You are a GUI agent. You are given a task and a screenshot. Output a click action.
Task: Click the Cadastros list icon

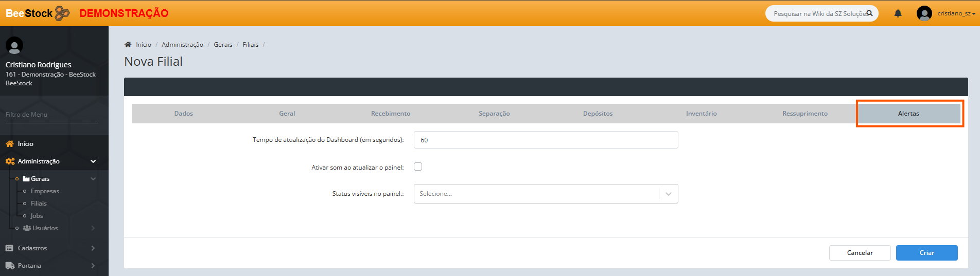pos(9,248)
